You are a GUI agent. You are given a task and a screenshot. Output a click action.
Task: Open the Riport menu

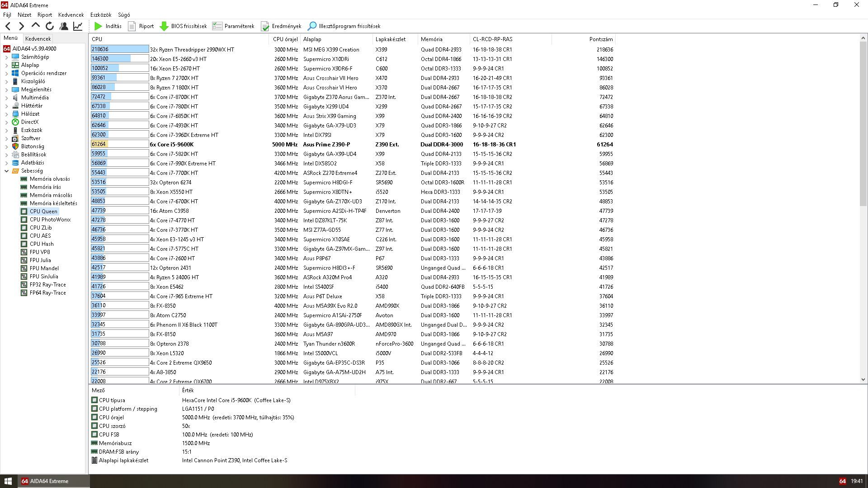45,15
